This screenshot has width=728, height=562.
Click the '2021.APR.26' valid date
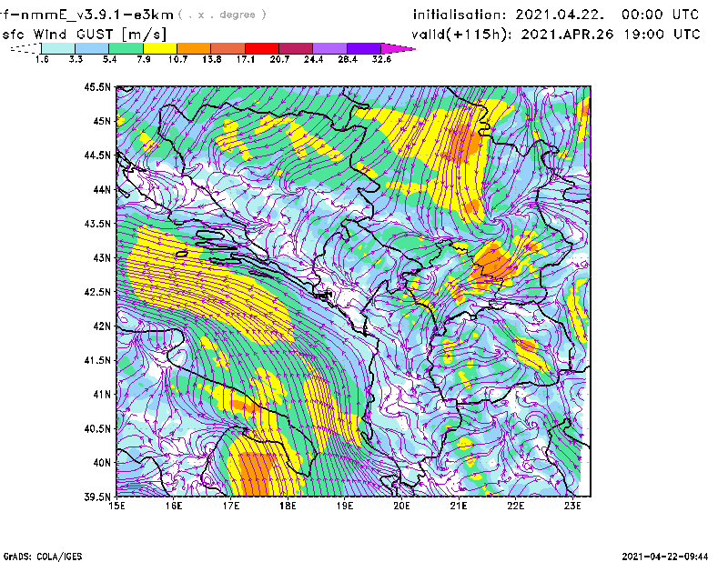[x=567, y=35]
